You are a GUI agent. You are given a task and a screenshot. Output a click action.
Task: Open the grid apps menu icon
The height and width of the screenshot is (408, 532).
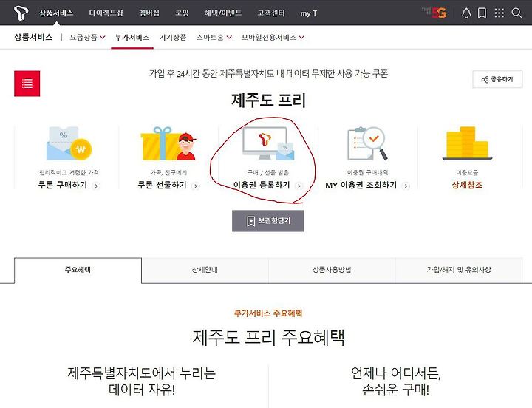499,13
